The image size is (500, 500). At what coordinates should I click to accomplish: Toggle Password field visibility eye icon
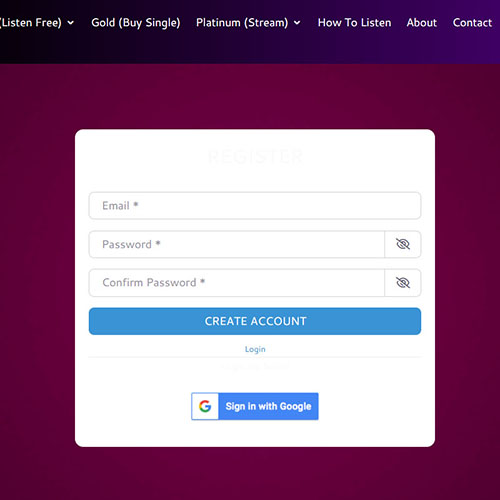click(x=403, y=244)
